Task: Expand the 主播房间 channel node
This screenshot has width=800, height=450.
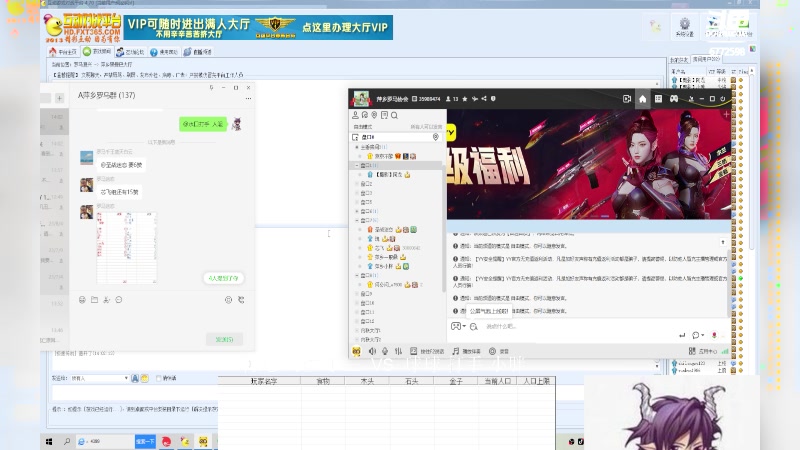Action: 357,147
